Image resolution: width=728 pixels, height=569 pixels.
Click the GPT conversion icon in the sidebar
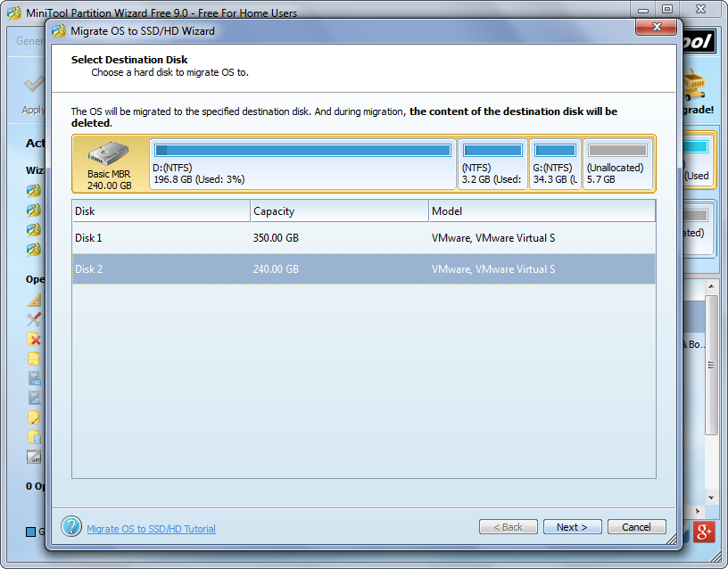(34, 458)
